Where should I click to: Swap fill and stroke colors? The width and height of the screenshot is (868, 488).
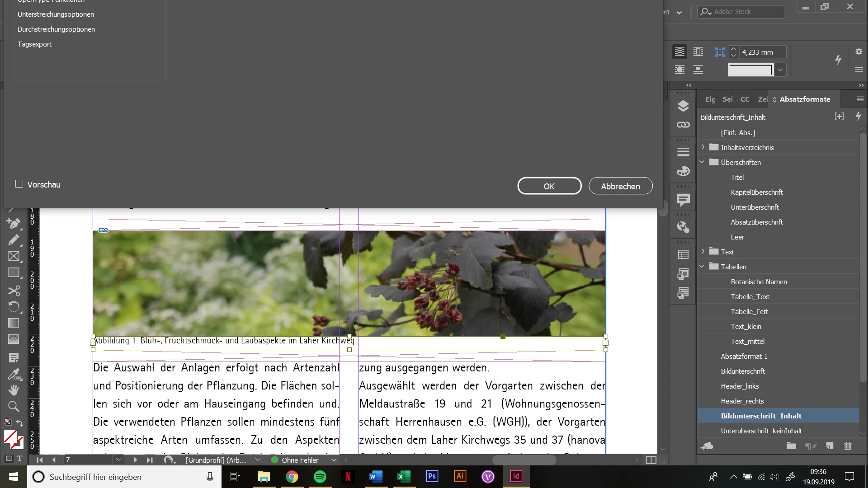[x=20, y=423]
